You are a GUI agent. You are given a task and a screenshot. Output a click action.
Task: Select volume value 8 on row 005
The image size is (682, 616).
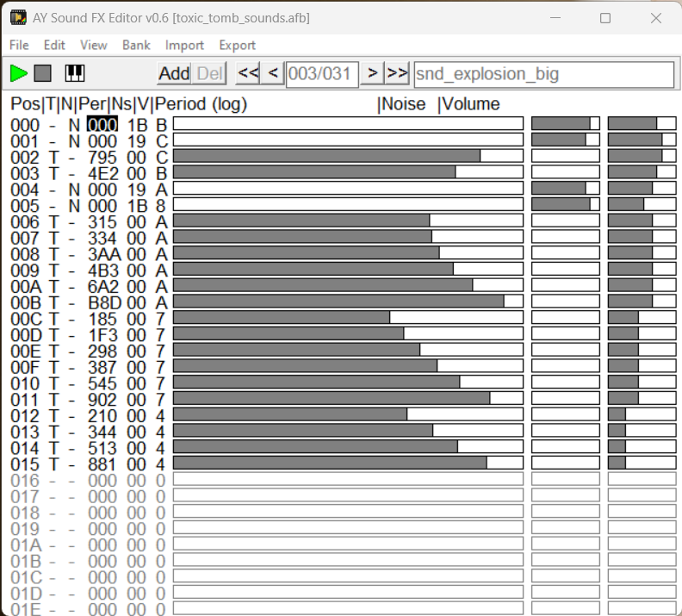161,206
